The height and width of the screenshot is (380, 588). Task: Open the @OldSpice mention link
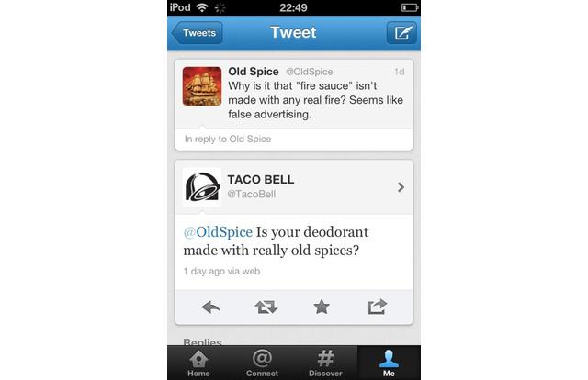pos(218,232)
